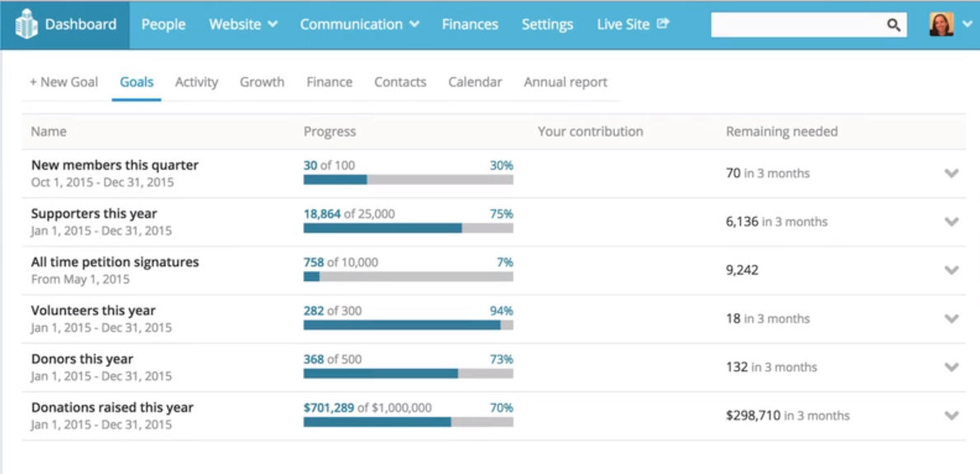
Task: Click the user profile avatar
Action: (941, 25)
